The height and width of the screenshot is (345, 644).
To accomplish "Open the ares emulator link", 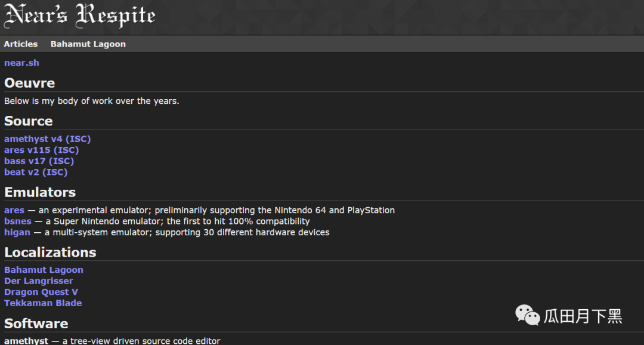I will pyautogui.click(x=14, y=210).
